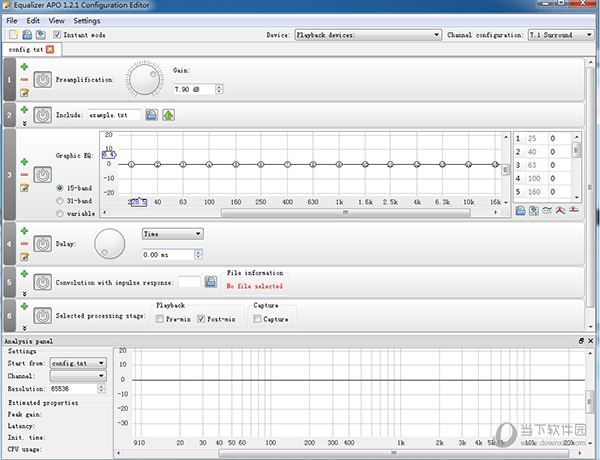The height and width of the screenshot is (460, 600).
Task: Open the Settings menu
Action: click(87, 21)
